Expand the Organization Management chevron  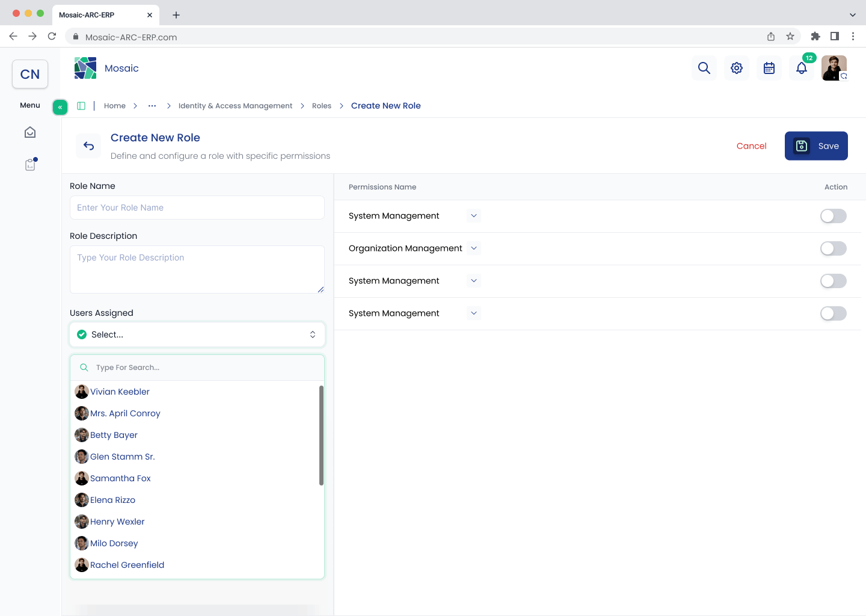tap(474, 248)
